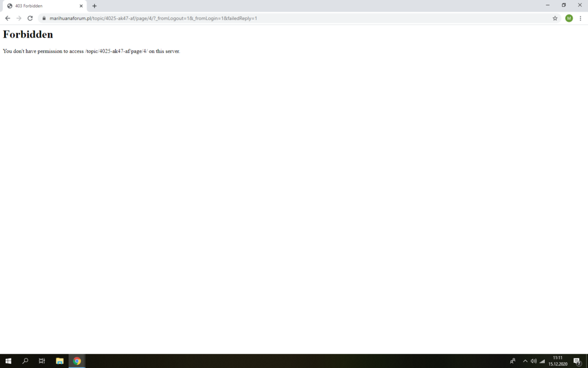Open Windows taskbar search
588x368 pixels.
[25, 361]
